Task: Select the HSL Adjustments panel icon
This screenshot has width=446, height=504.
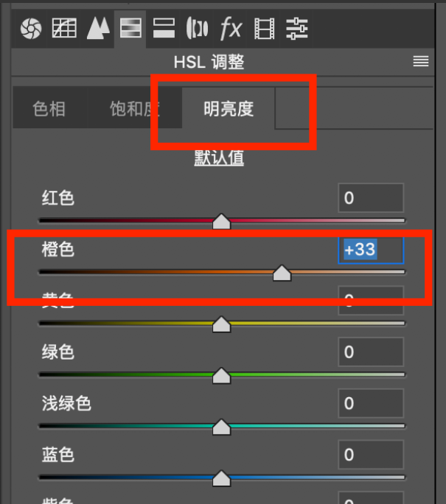Action: (x=130, y=28)
